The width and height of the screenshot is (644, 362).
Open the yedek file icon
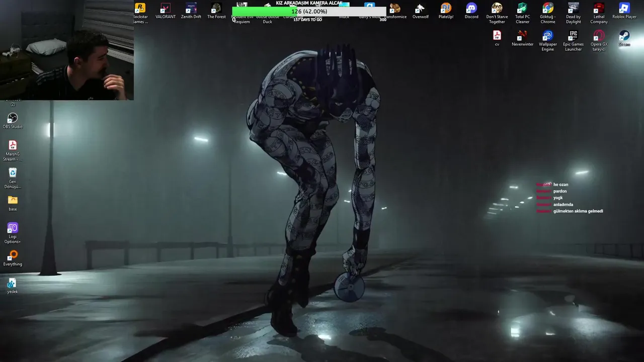[x=13, y=286]
